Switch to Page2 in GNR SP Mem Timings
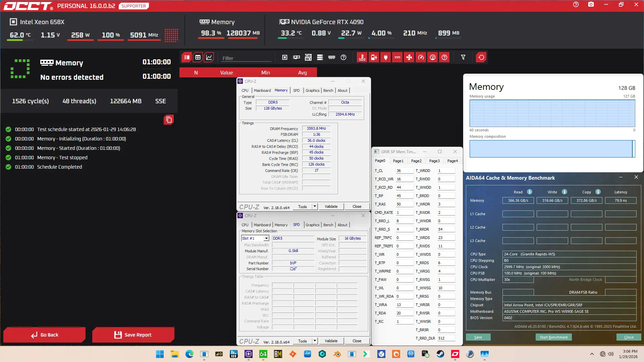The image size is (644, 362). (x=416, y=161)
